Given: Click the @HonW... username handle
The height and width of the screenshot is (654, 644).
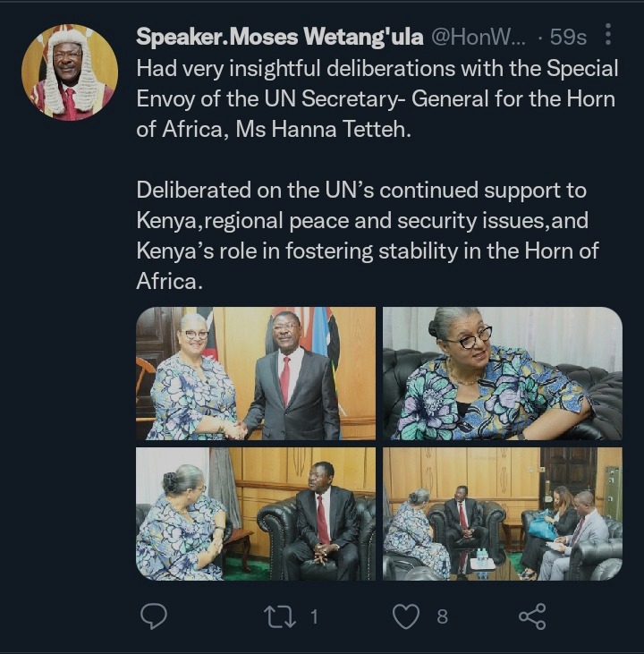Looking at the screenshot, I should [479, 37].
